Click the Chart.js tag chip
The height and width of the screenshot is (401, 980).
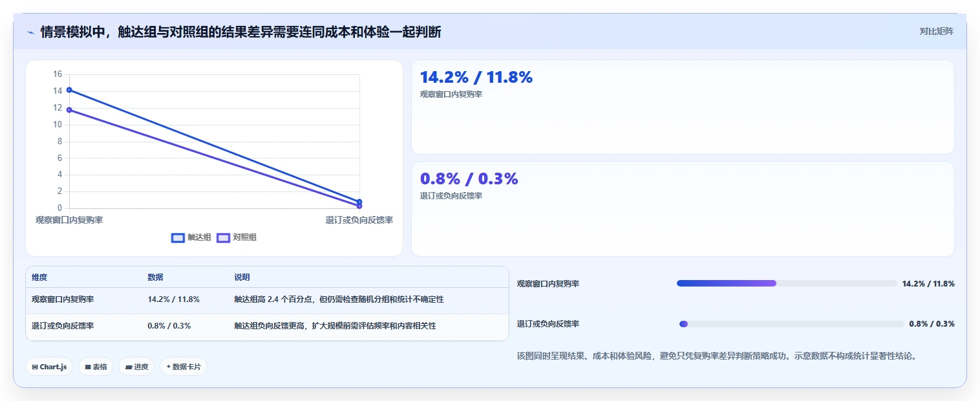(49, 367)
